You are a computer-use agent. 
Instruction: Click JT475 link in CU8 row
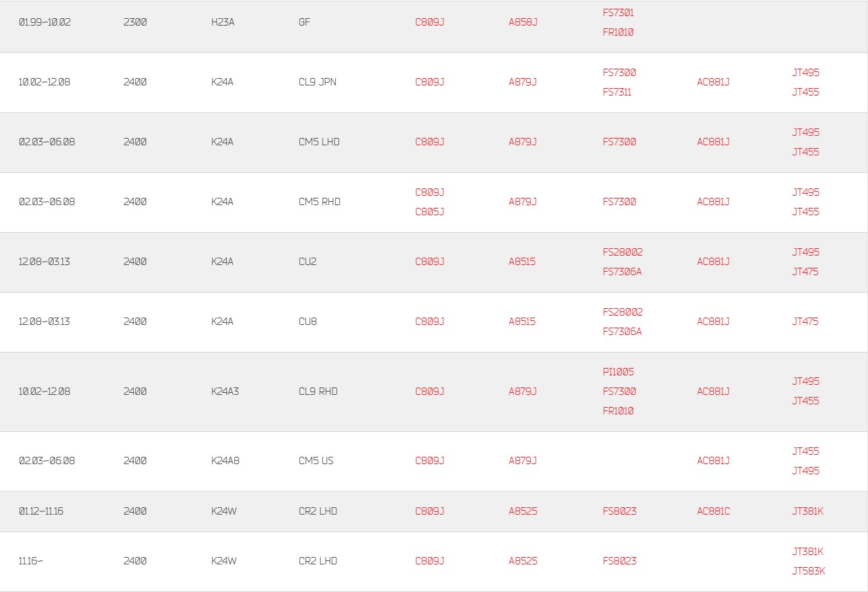coord(805,322)
